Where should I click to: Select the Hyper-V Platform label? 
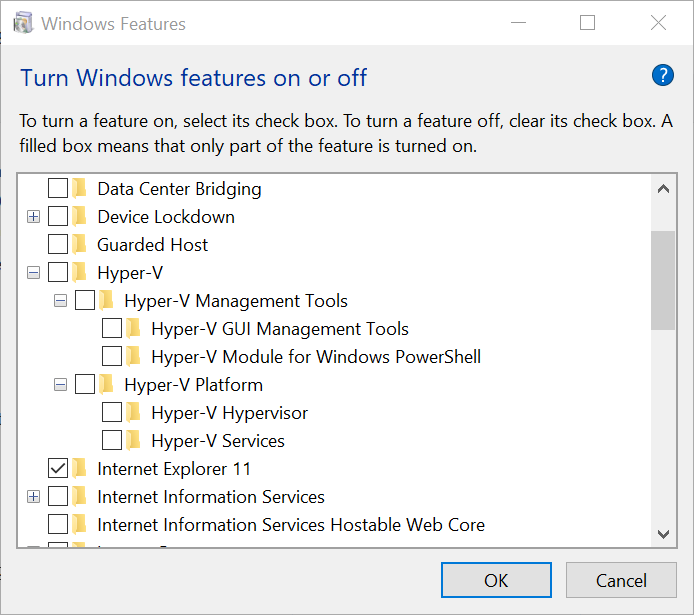(x=193, y=385)
